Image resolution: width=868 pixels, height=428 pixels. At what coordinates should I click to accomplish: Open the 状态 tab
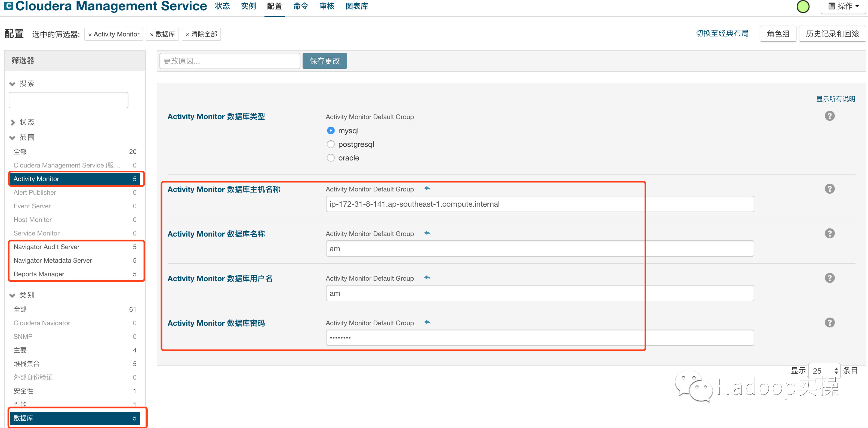pyautogui.click(x=222, y=6)
